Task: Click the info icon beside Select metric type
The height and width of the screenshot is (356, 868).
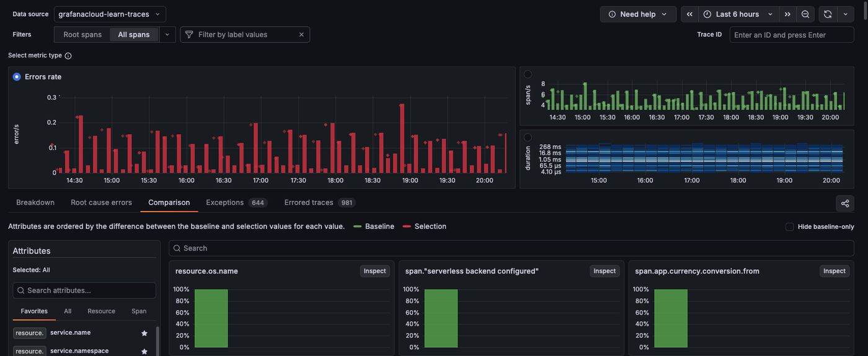Action: point(68,56)
